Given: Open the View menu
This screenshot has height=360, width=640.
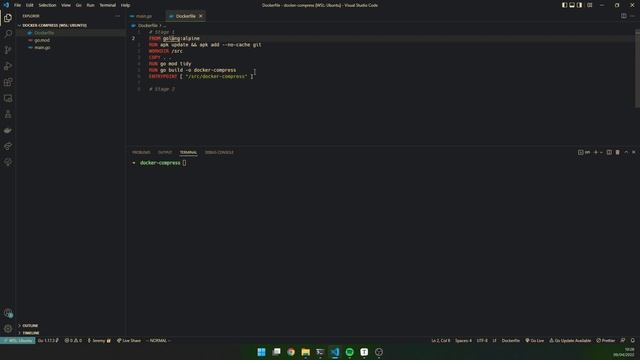Looking at the screenshot, I should coord(66,5).
